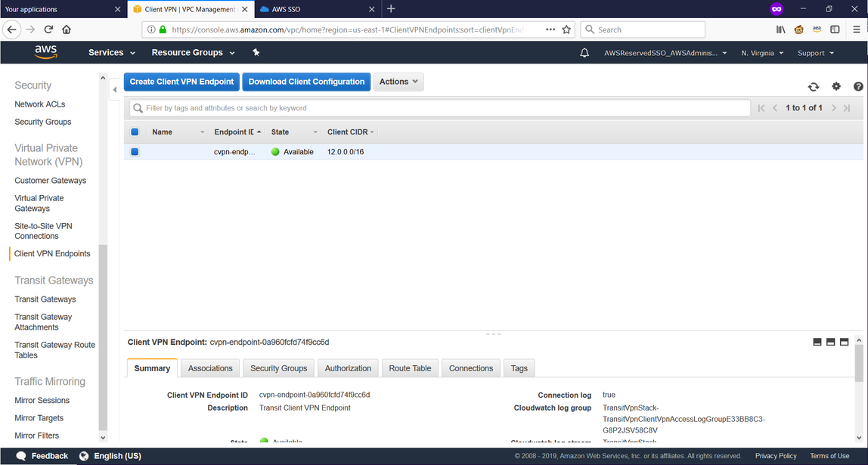The width and height of the screenshot is (868, 465).
Task: Open the Services dropdown menu
Action: [x=112, y=53]
